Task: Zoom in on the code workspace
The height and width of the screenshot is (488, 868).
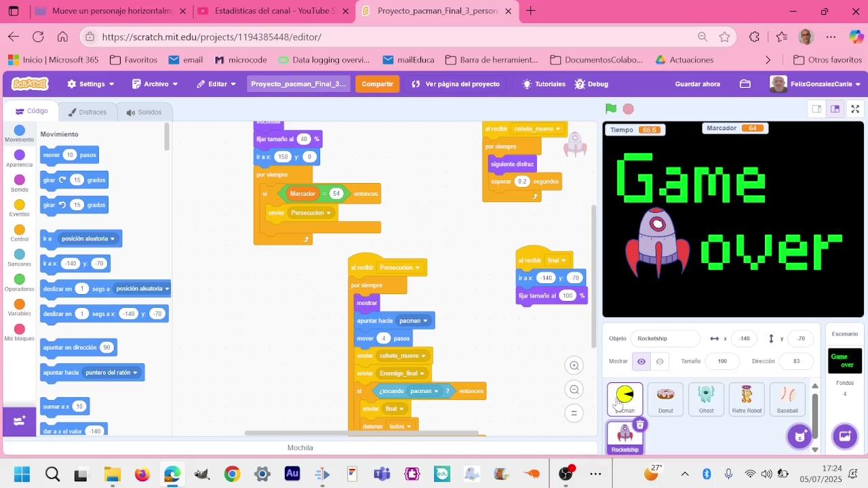Action: click(x=574, y=366)
